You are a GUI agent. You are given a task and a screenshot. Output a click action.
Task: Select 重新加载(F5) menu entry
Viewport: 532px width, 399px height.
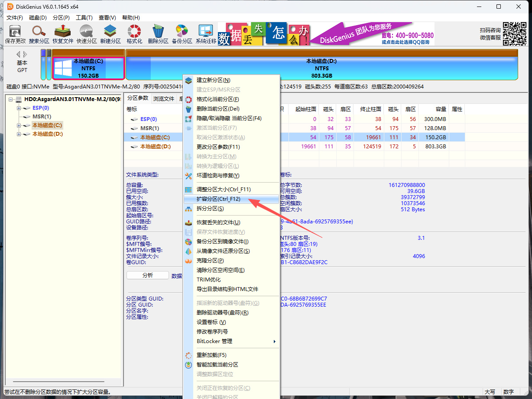[x=231, y=355]
